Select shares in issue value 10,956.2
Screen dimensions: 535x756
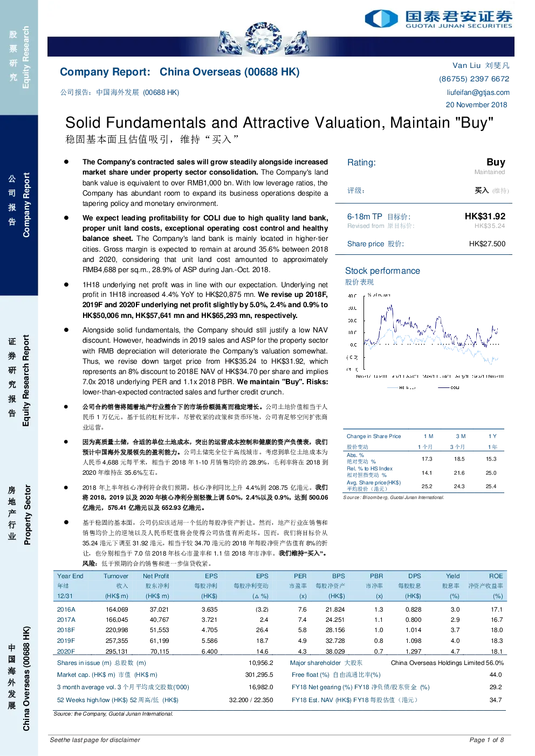[x=261, y=663]
